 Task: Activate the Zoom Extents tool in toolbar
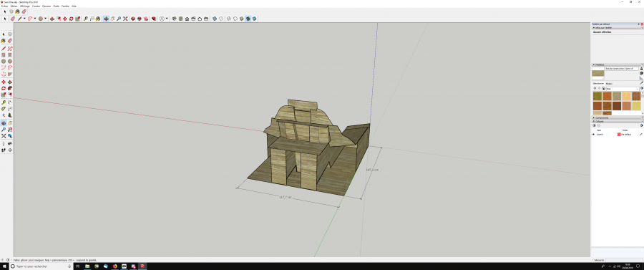[125, 19]
